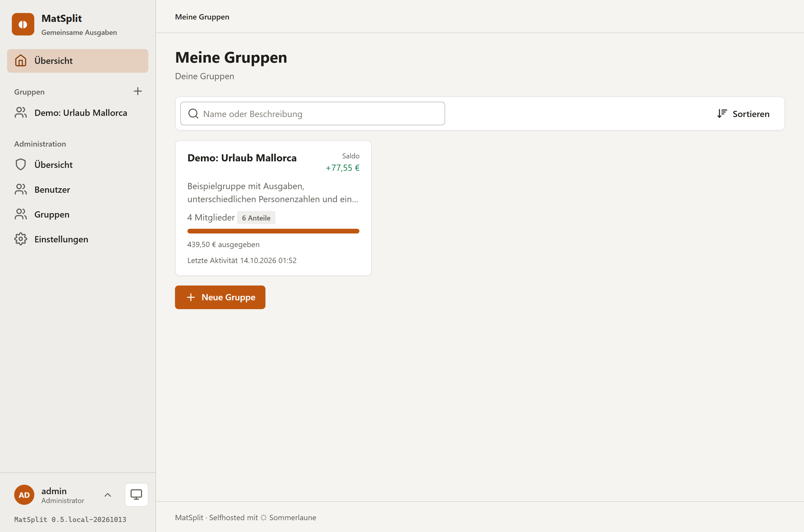This screenshot has width=804, height=532.
Task: Click plus icon on Neue Gruppe button
Action: tap(191, 297)
